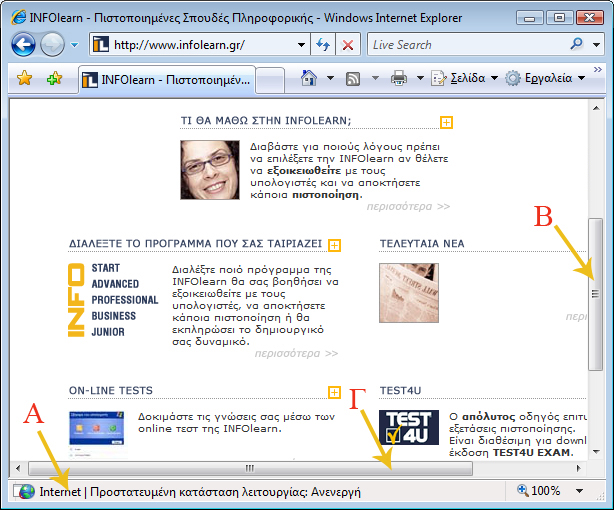614x510 pixels.
Task: Open the Εργαλεία menu
Action: click(x=545, y=78)
